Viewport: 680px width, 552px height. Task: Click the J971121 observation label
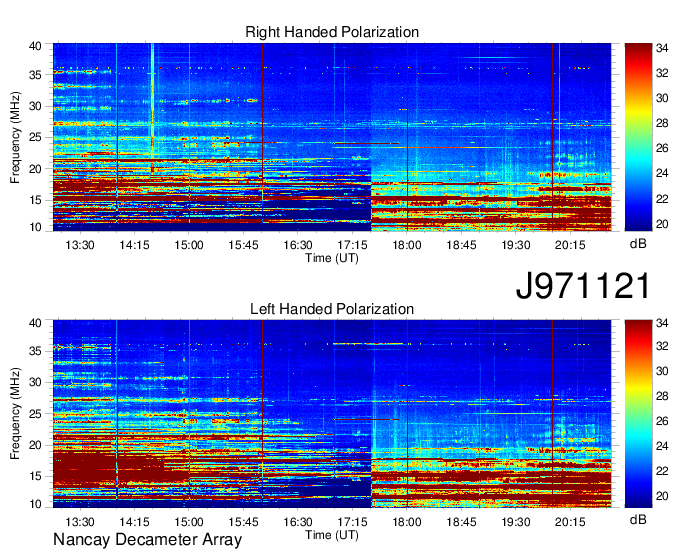click(583, 285)
